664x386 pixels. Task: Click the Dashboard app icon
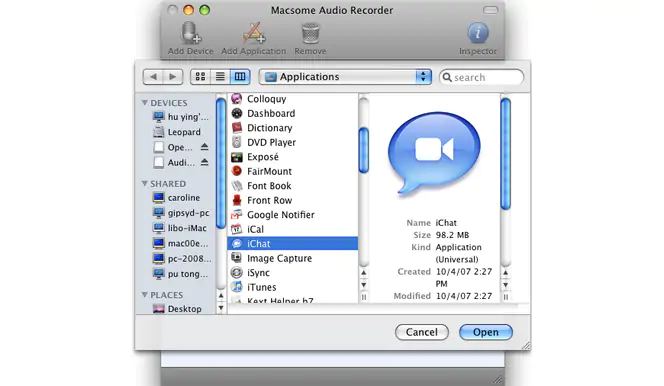[x=237, y=113]
